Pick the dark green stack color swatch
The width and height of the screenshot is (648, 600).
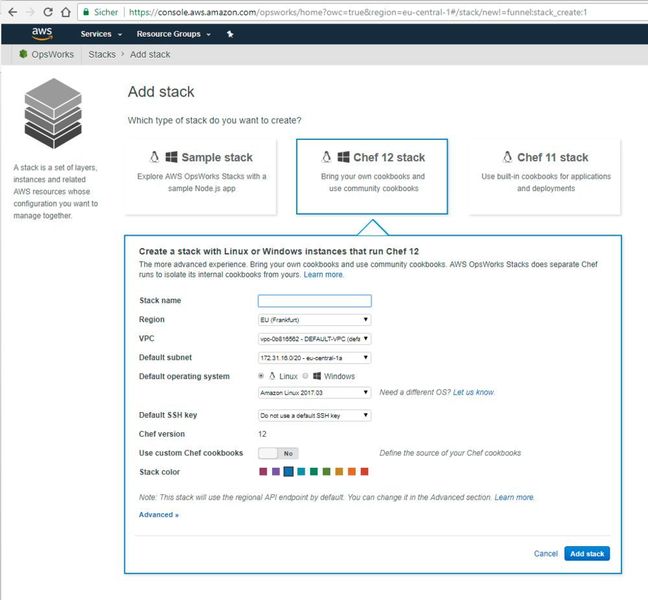click(314, 471)
